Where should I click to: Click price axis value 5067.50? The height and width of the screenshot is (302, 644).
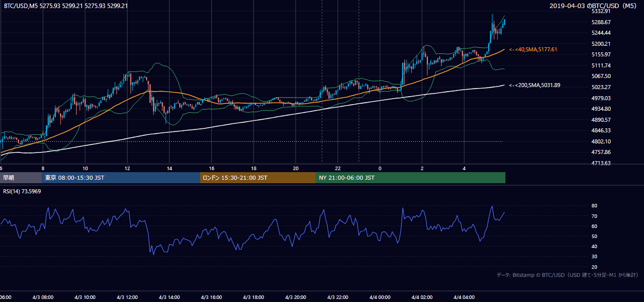[601, 76]
